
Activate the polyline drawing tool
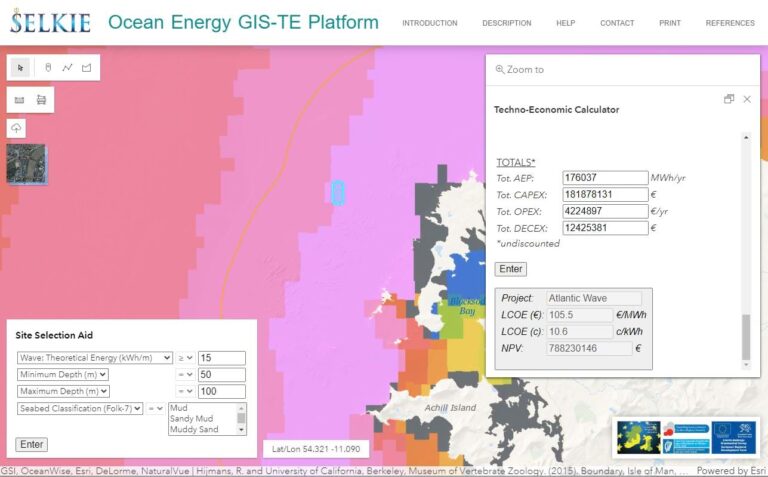pos(67,68)
